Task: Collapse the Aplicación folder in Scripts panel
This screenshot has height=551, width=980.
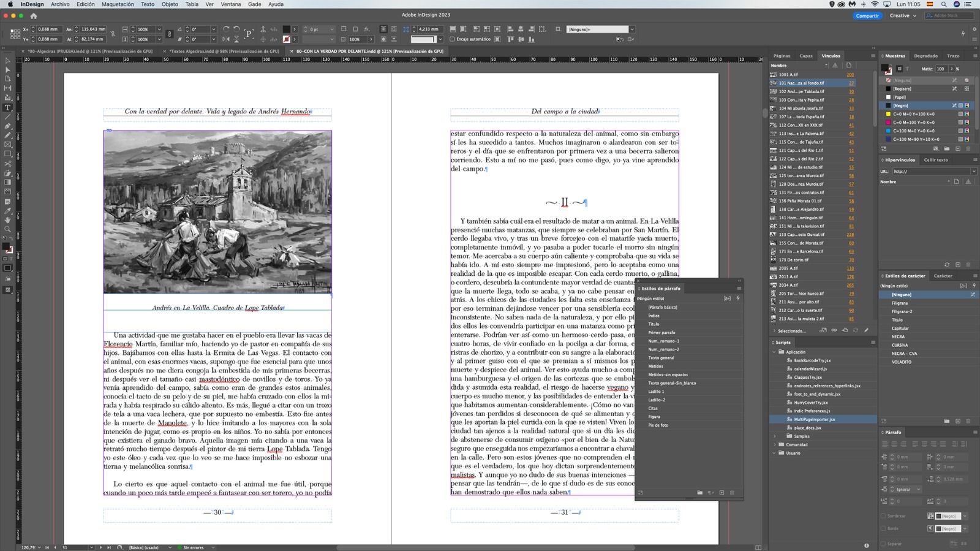Action: [774, 352]
